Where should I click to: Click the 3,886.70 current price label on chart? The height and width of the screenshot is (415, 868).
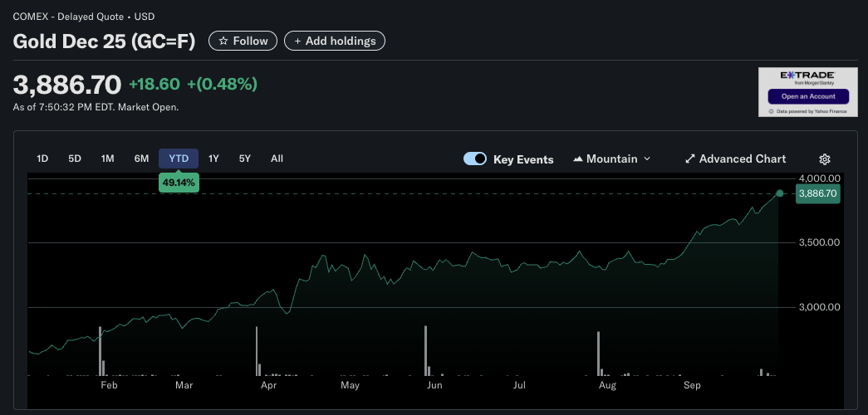point(818,194)
